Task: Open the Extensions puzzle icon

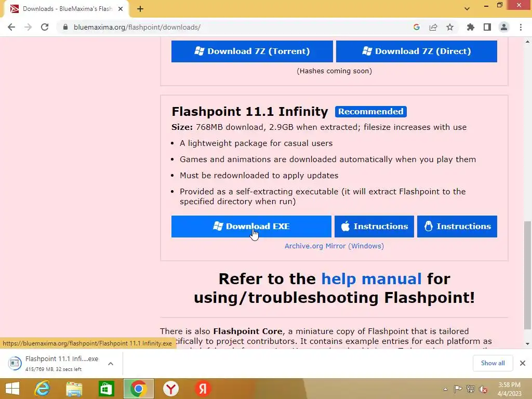Action: point(471,27)
